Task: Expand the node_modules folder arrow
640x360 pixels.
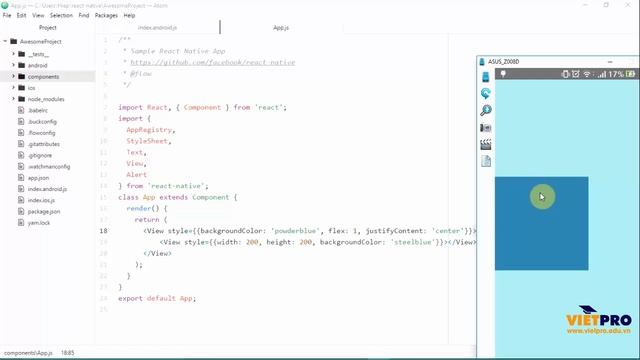Action: click(x=13, y=99)
